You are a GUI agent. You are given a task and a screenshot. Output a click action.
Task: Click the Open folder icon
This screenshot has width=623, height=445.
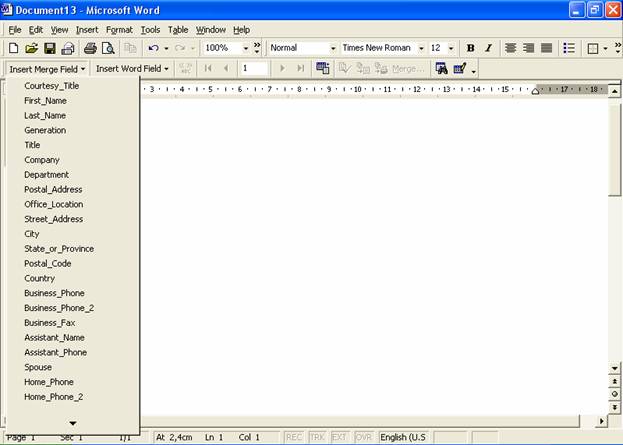(x=32, y=48)
